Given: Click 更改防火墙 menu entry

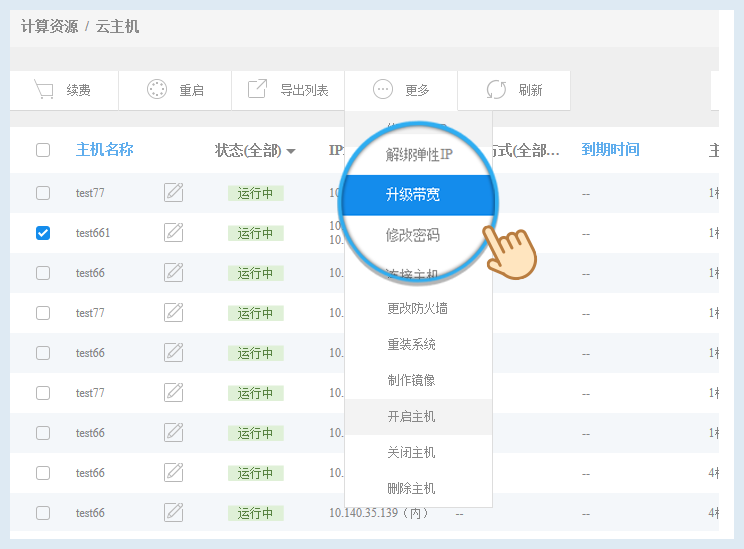Looking at the screenshot, I should (x=417, y=308).
